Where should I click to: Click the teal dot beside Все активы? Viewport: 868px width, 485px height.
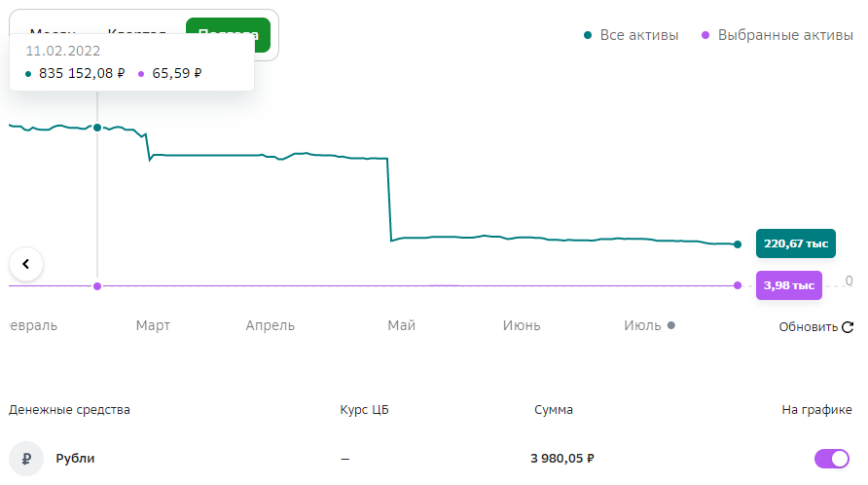point(588,35)
